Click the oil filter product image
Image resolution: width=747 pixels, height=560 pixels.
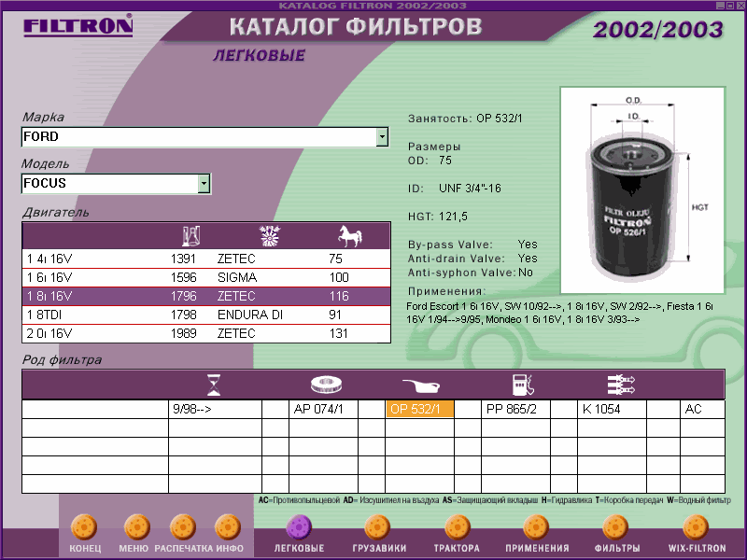642,190
